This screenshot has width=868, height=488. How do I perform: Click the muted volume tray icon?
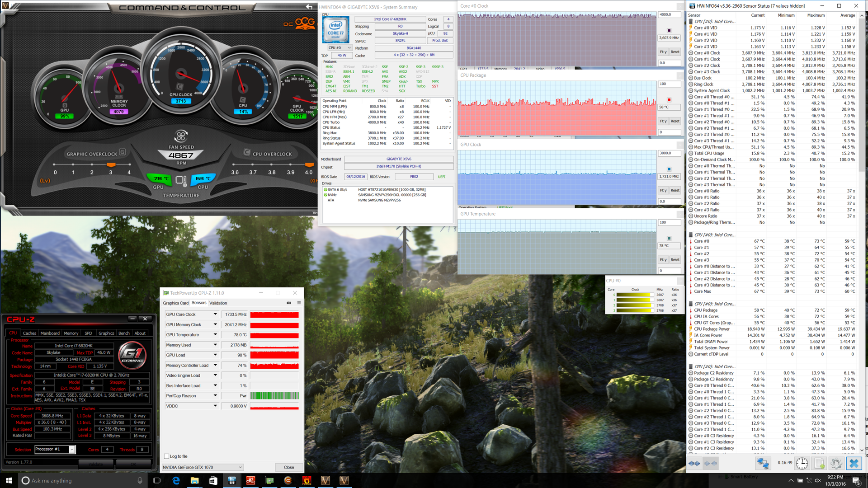tap(817, 480)
